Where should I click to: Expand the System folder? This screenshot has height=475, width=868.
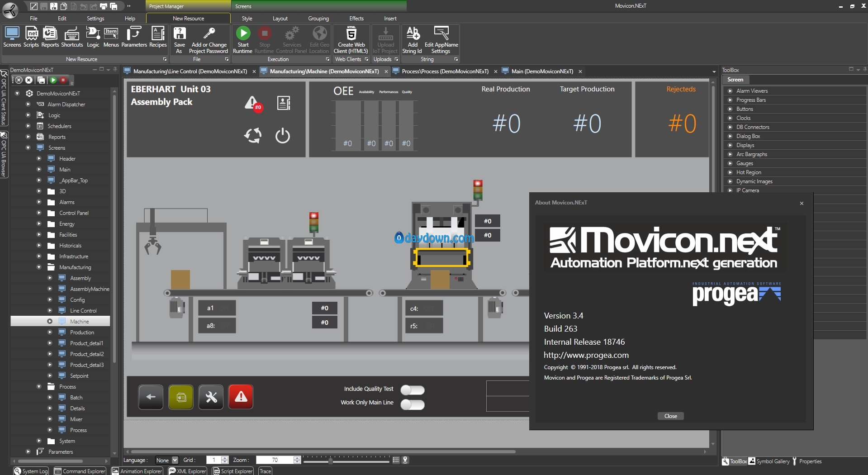[x=39, y=441]
